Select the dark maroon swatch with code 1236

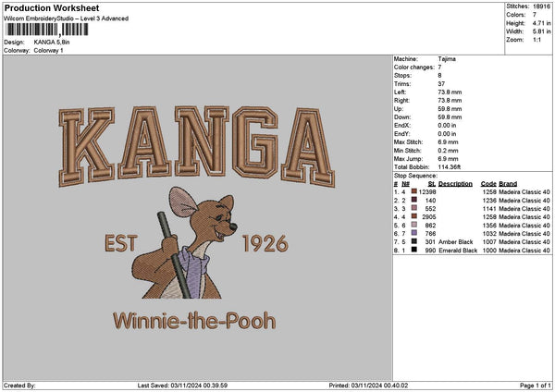[x=413, y=200]
